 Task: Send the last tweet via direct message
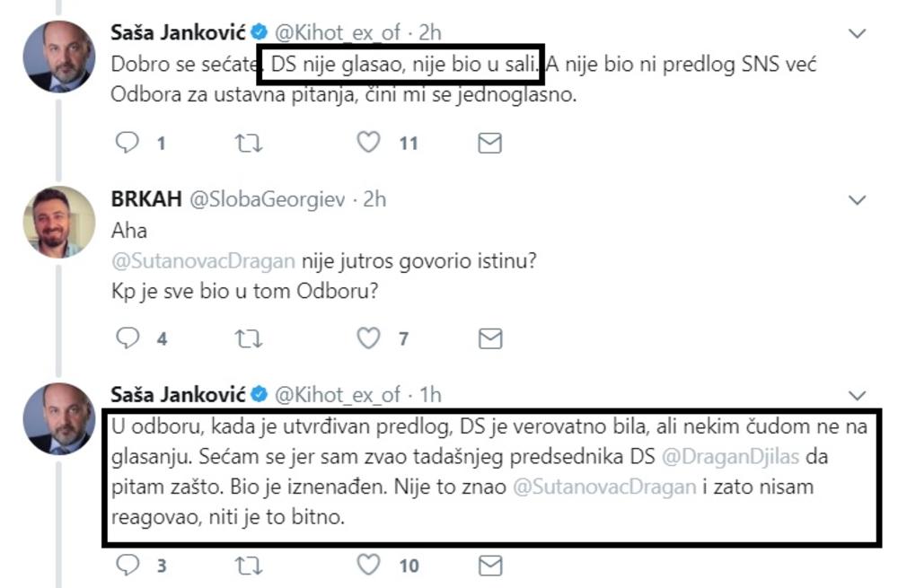tap(489, 565)
